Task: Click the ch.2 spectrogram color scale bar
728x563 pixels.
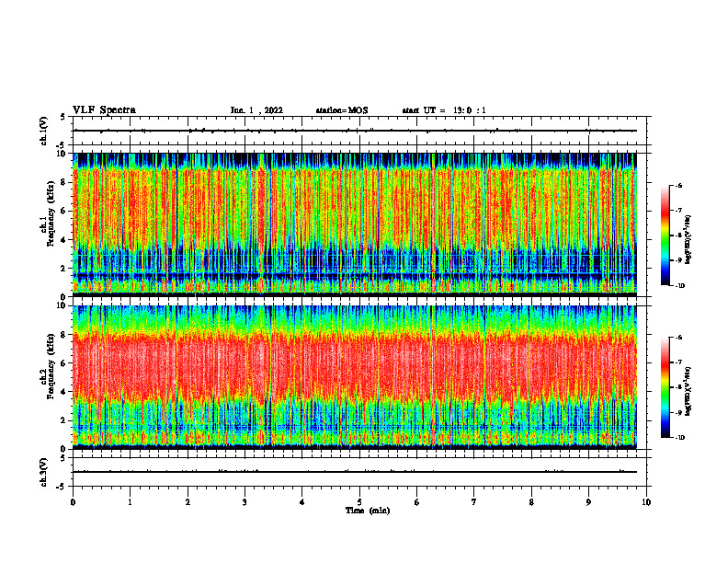Action: click(665, 387)
